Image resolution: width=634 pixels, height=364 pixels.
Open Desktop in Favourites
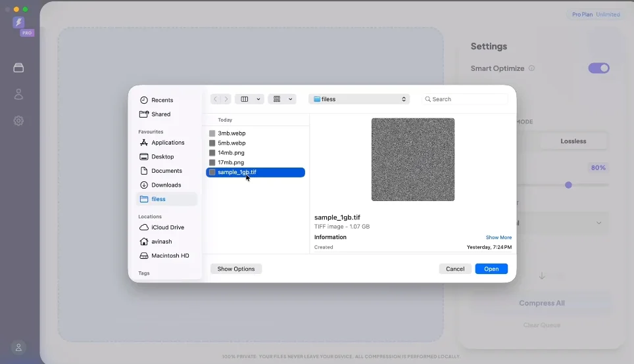pos(166,156)
